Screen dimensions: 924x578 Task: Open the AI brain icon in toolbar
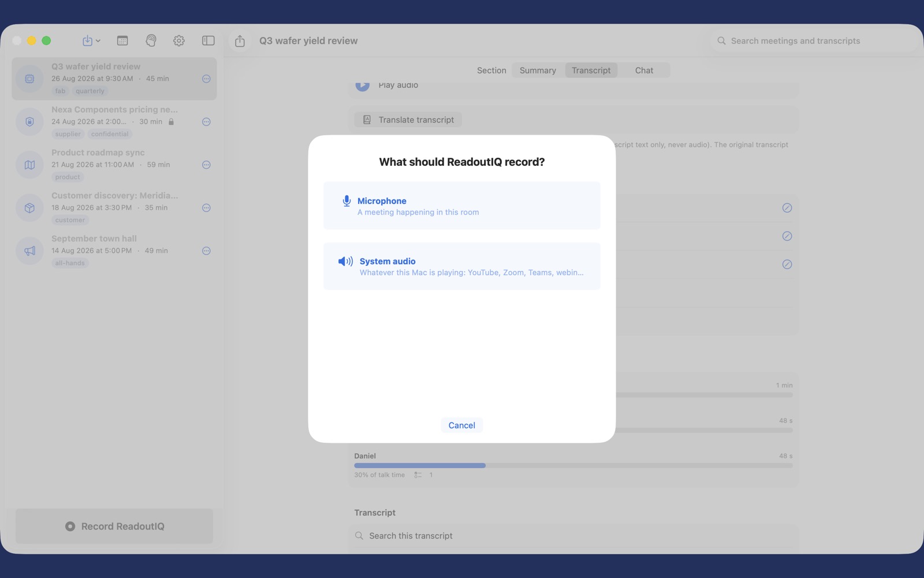[x=151, y=40]
